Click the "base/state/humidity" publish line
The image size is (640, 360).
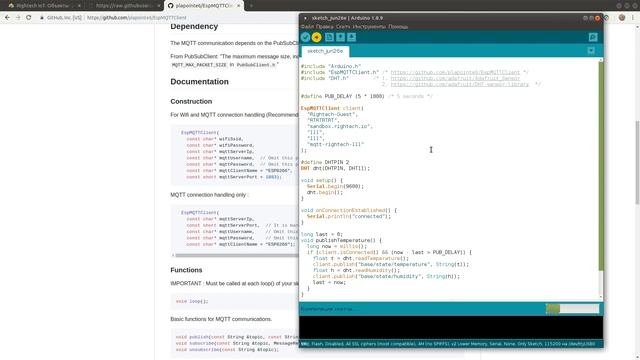coord(386,276)
